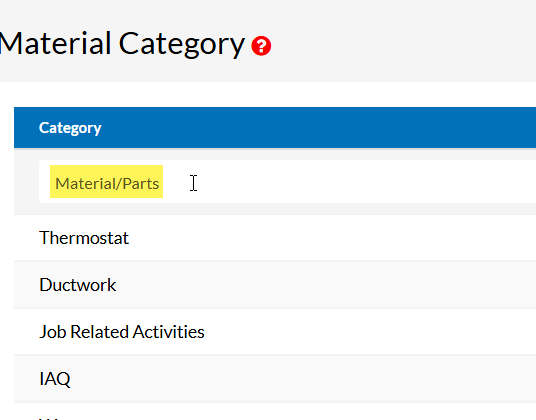Click the blue header bar beside Category
Viewport: 536px width, 420px height.
(318, 128)
